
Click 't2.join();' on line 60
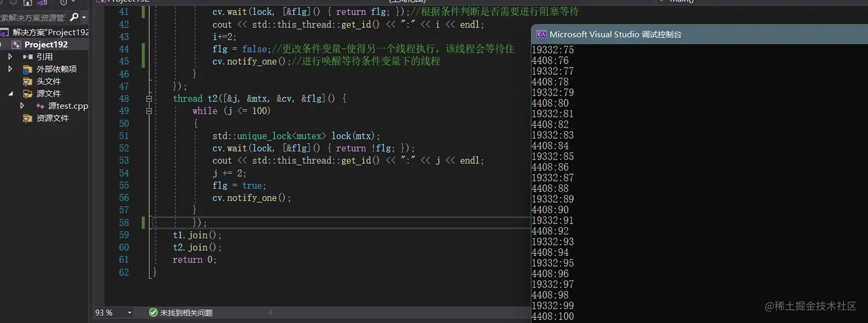coord(197,247)
